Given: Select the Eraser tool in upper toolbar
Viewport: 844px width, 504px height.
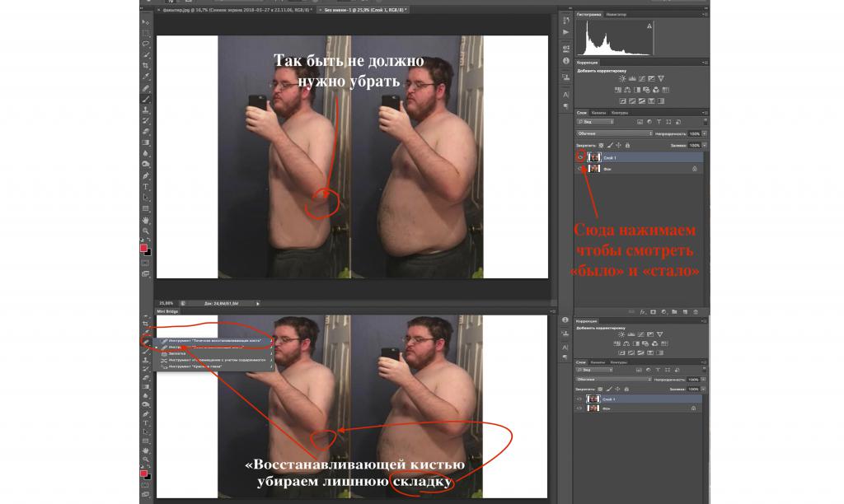Looking at the screenshot, I should coord(146,132).
